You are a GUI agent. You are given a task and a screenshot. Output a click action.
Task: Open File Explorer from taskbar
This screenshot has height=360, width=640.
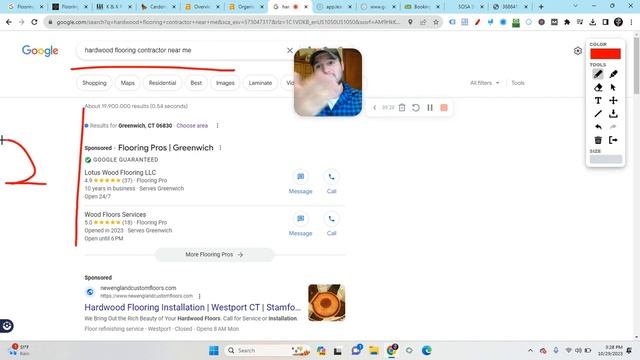pos(373,351)
